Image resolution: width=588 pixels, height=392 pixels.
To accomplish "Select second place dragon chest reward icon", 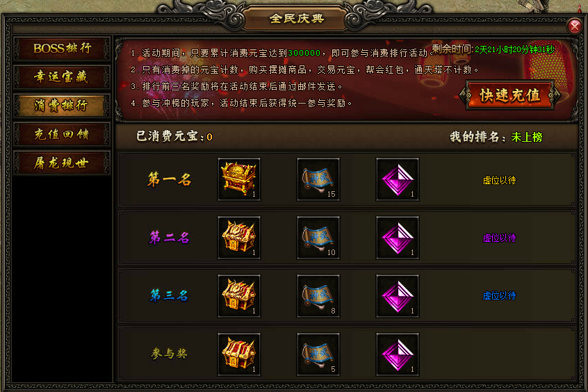I will [239, 238].
